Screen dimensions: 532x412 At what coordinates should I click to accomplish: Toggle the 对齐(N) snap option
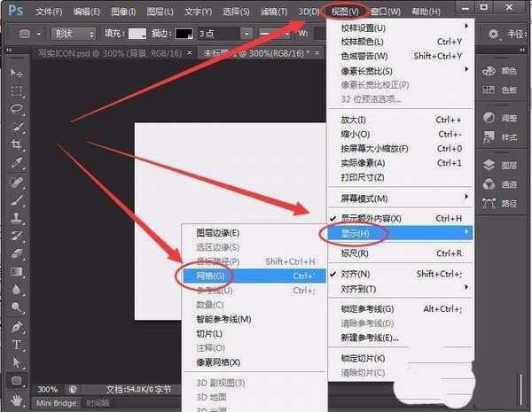(x=356, y=275)
